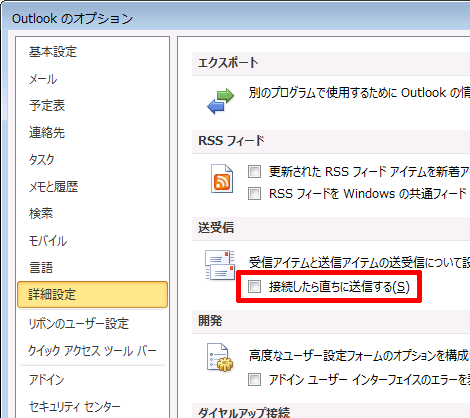Go to メモと履歴 options
This screenshot has height=418, width=470.
tap(92, 187)
